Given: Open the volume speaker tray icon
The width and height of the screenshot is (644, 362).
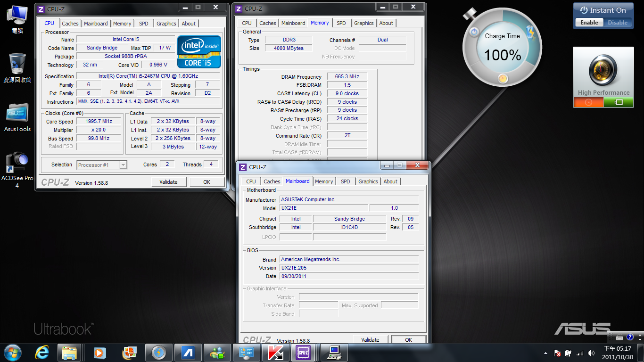Looking at the screenshot, I should click(x=591, y=353).
